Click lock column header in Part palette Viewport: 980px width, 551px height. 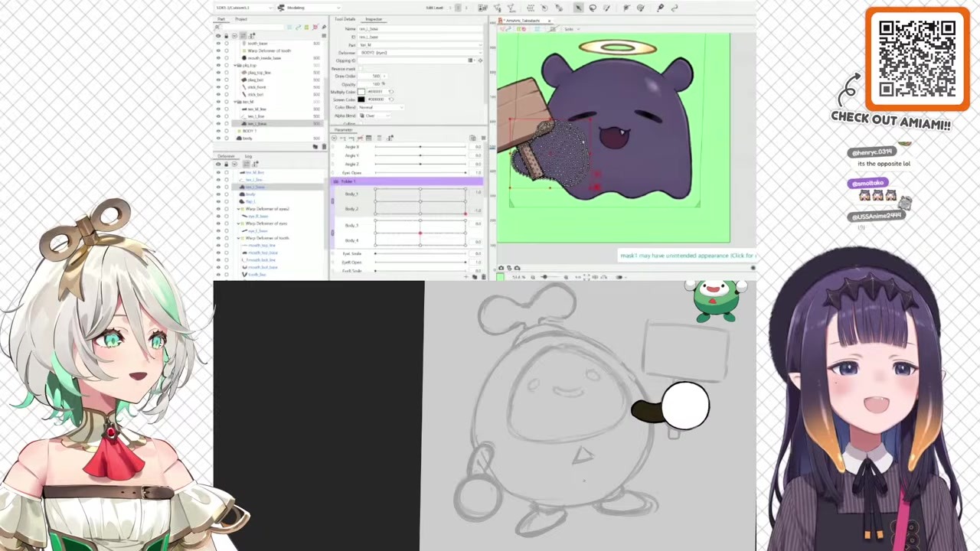pos(226,36)
